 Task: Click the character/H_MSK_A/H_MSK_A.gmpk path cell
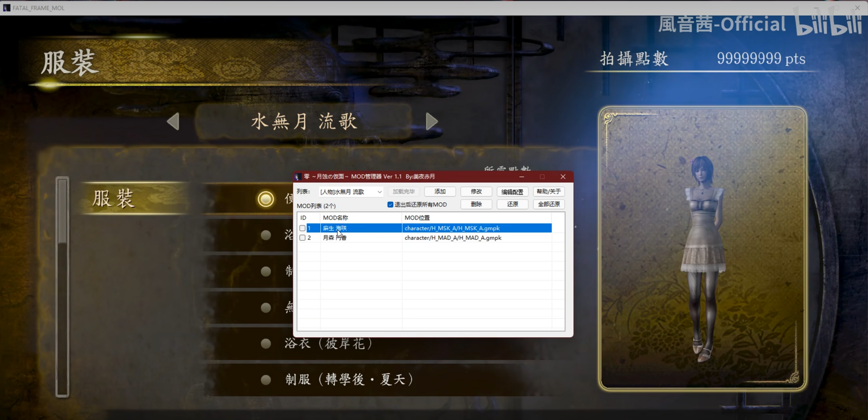pos(476,228)
